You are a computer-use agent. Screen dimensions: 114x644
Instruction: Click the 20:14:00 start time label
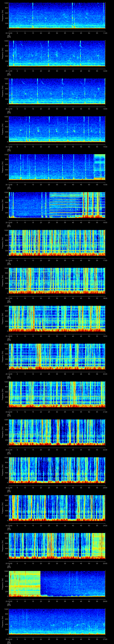(9, 184)
